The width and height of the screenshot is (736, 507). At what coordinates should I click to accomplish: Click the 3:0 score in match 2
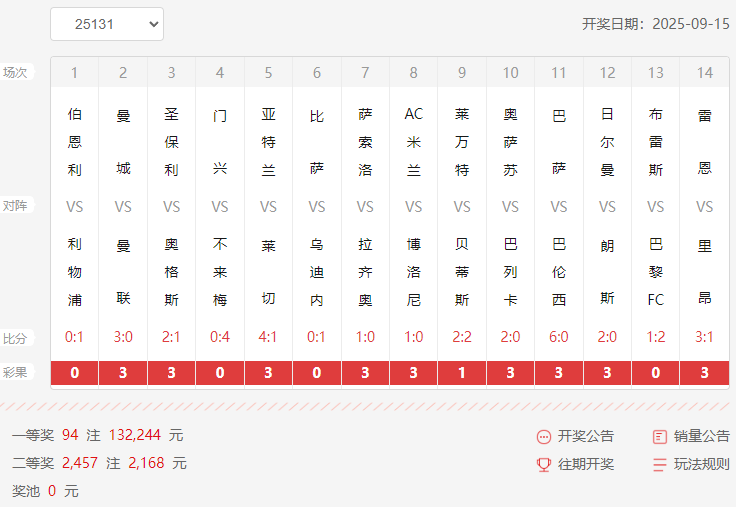123,337
